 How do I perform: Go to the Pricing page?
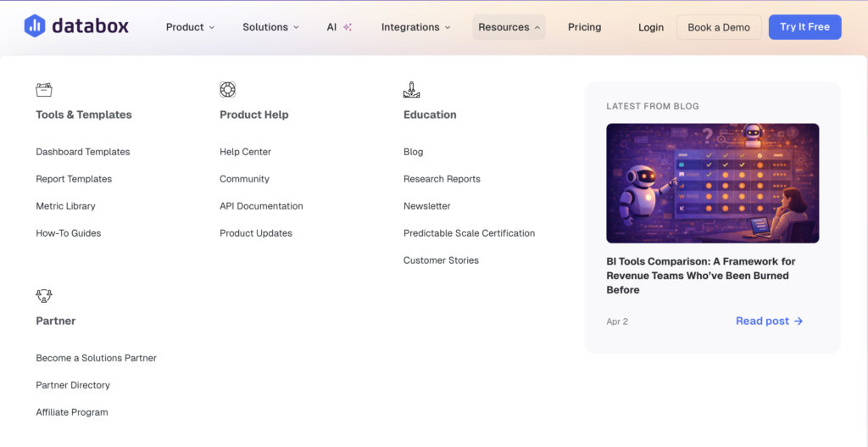click(584, 27)
